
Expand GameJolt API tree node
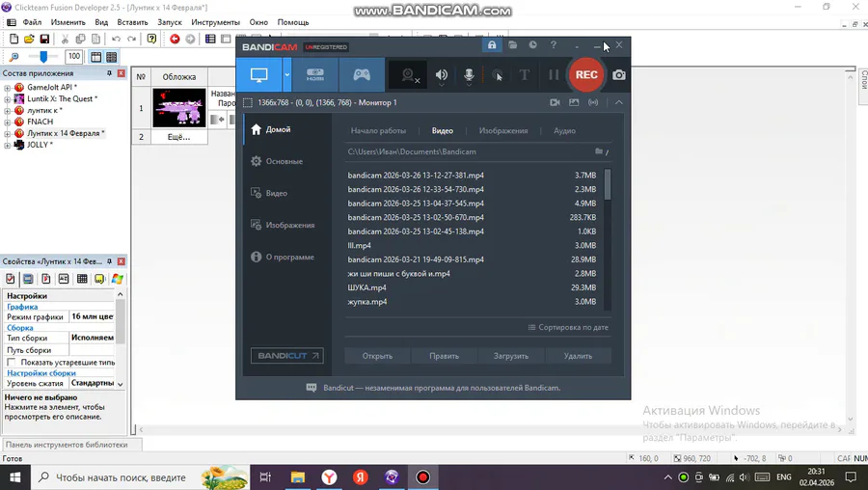[x=7, y=88]
